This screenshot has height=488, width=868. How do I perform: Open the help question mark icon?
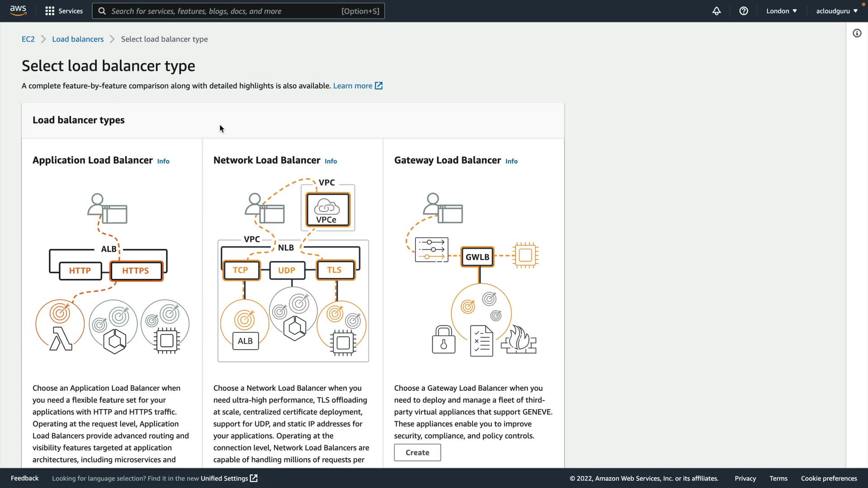point(744,11)
